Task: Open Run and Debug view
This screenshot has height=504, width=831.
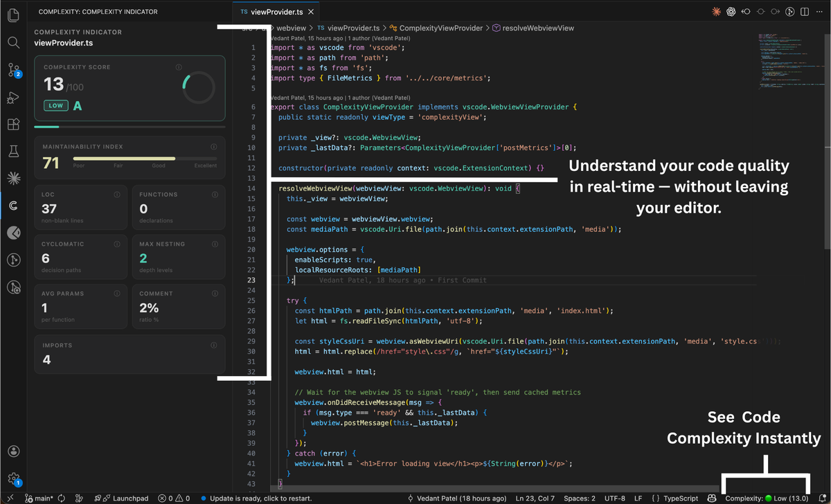Action: coord(13,97)
